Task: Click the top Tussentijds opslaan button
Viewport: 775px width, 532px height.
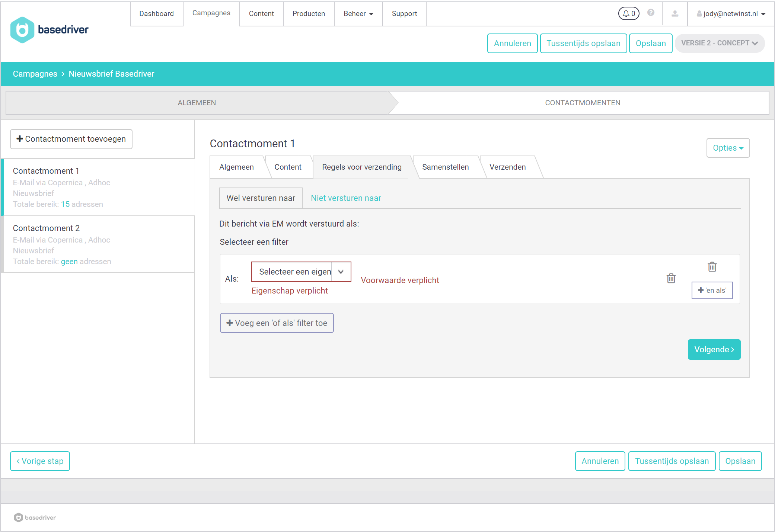Action: point(583,44)
